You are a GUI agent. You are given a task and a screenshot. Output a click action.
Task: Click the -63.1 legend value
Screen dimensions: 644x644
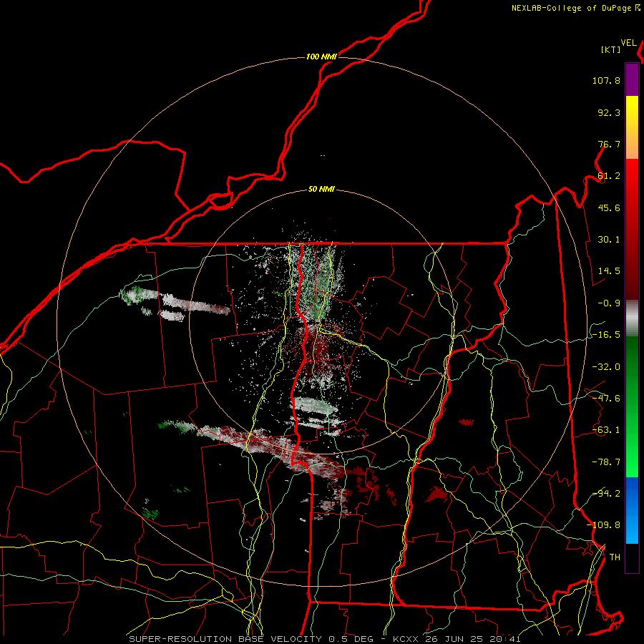point(606,430)
